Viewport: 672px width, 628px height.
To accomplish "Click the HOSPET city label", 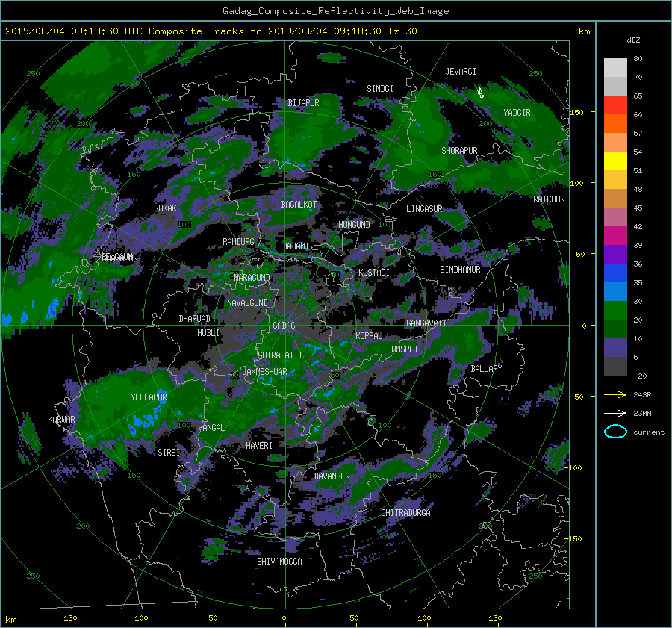I will 405,349.
